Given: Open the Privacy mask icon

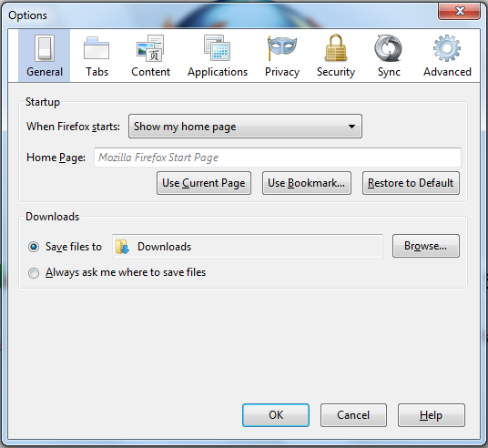Looking at the screenshot, I should click(x=282, y=47).
